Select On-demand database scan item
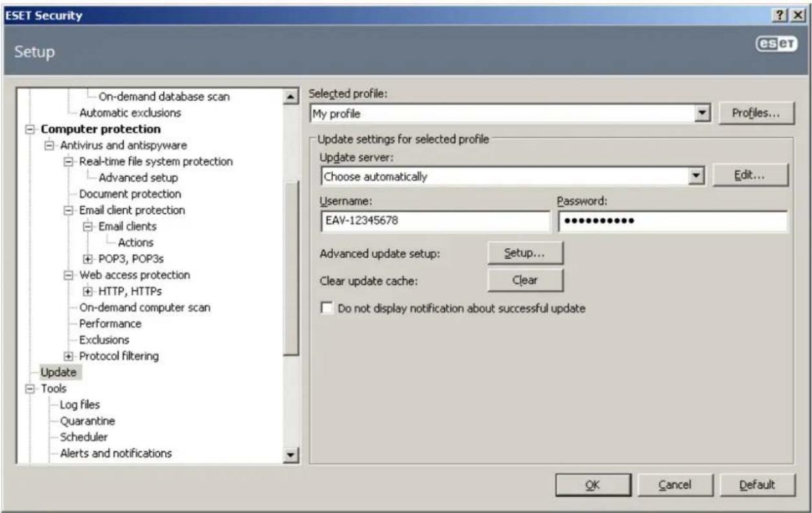This screenshot has width=812, height=513. [164, 96]
